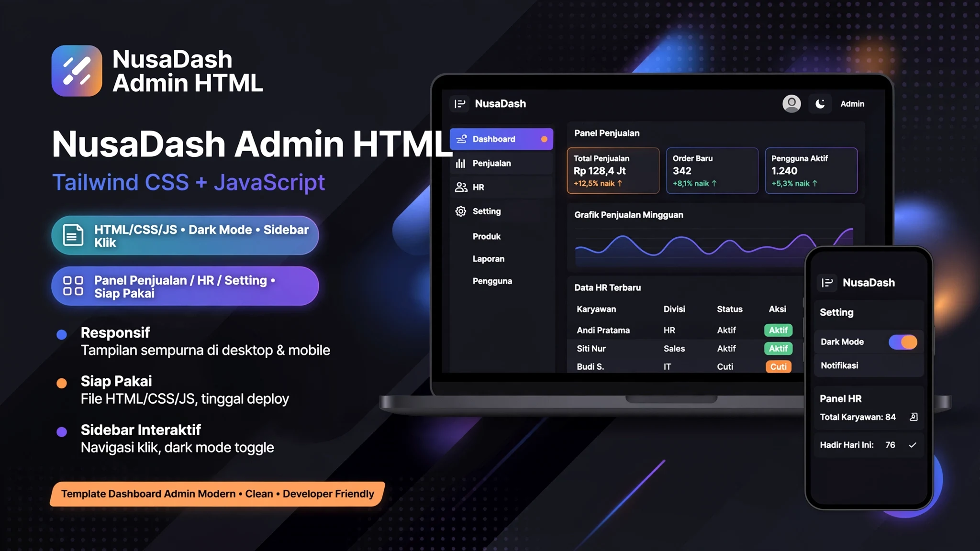Toggle the Dark Mode switch on phone
The image size is (980, 551).
903,342
